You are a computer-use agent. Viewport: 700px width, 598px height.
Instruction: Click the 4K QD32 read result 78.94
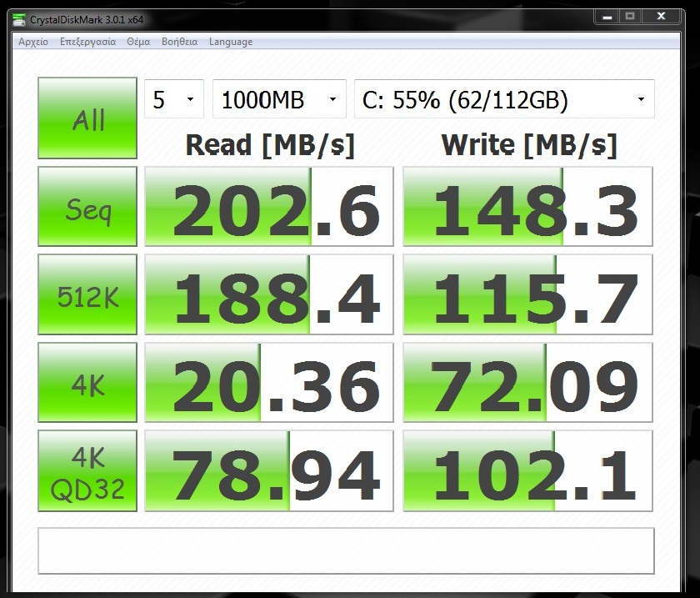[x=269, y=471]
